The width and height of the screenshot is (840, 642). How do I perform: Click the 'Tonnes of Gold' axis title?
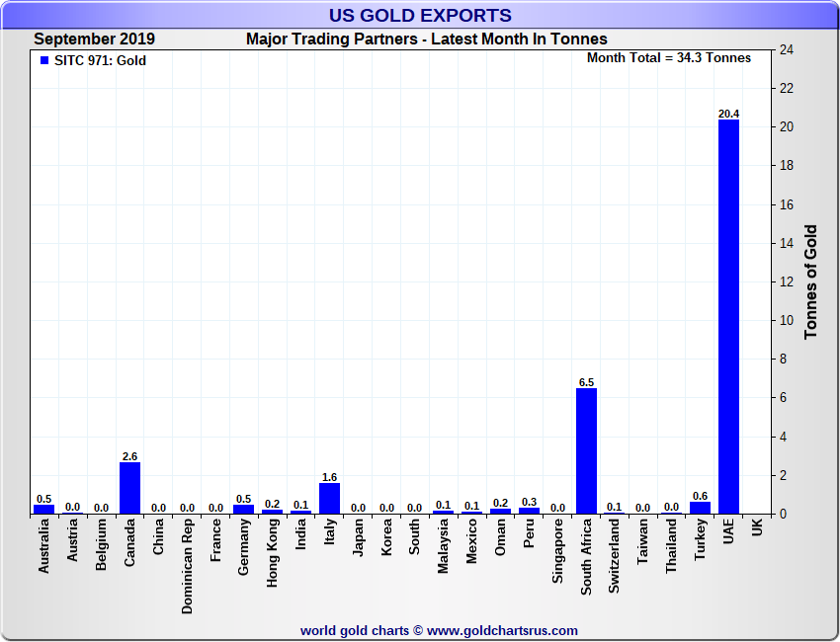pos(810,281)
